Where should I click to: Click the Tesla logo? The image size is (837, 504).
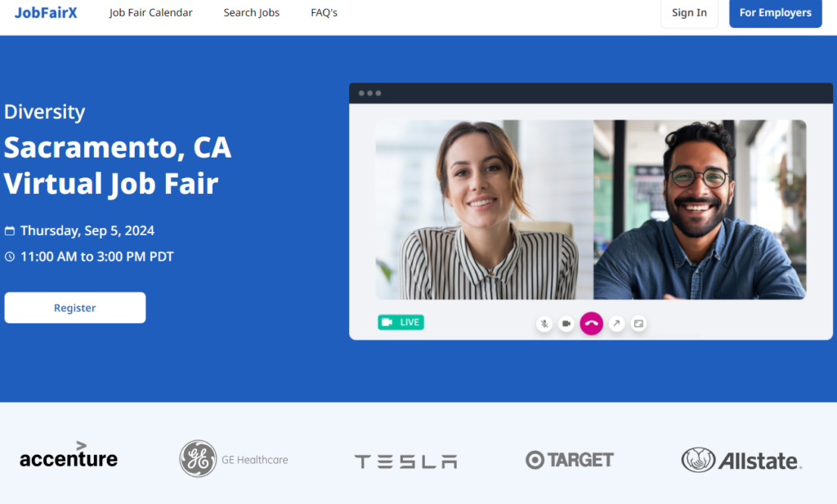coord(405,462)
